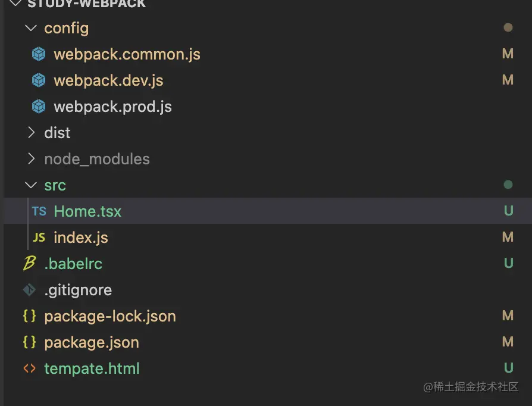This screenshot has height=406, width=532.
Task: Click the JS icon next to index.js
Action: click(x=39, y=238)
